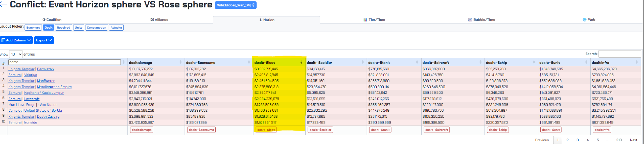Select infra value $4,665,286,870
This screenshot has height=144, width=644.
click(x=604, y=69)
